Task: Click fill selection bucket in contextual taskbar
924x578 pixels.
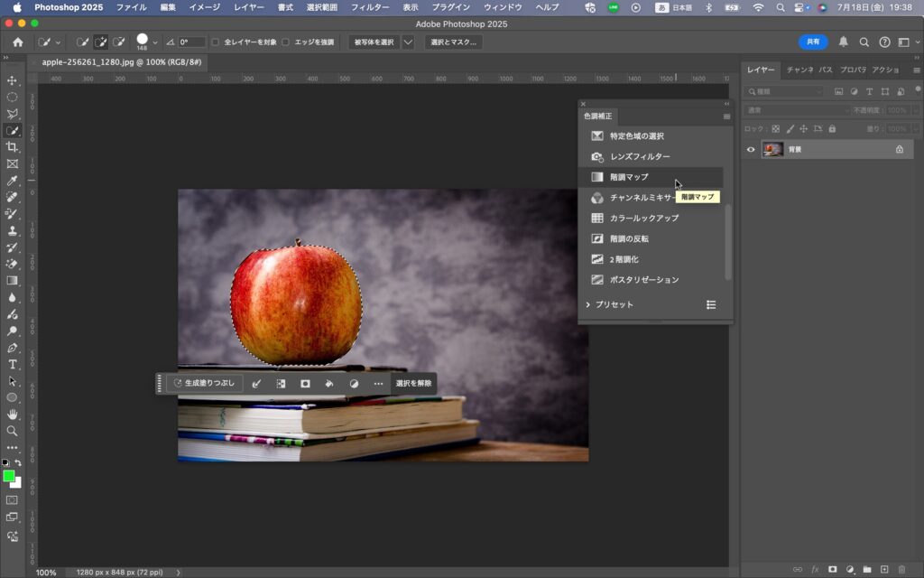Action: (x=329, y=383)
